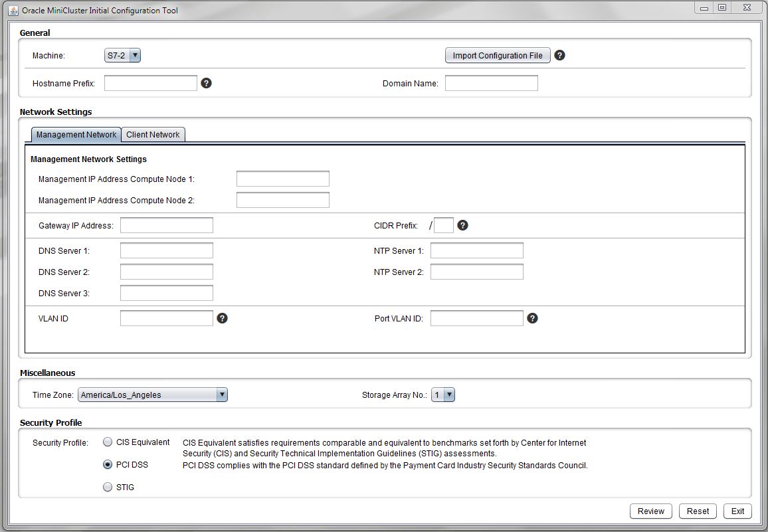Click the Exit button
Screen dimensions: 768x532
click(x=737, y=511)
